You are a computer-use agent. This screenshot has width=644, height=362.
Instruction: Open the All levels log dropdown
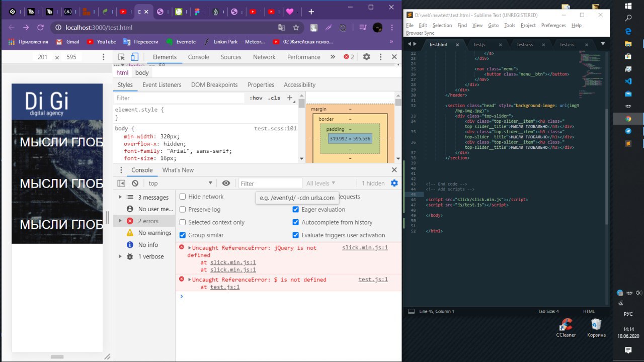(x=321, y=184)
